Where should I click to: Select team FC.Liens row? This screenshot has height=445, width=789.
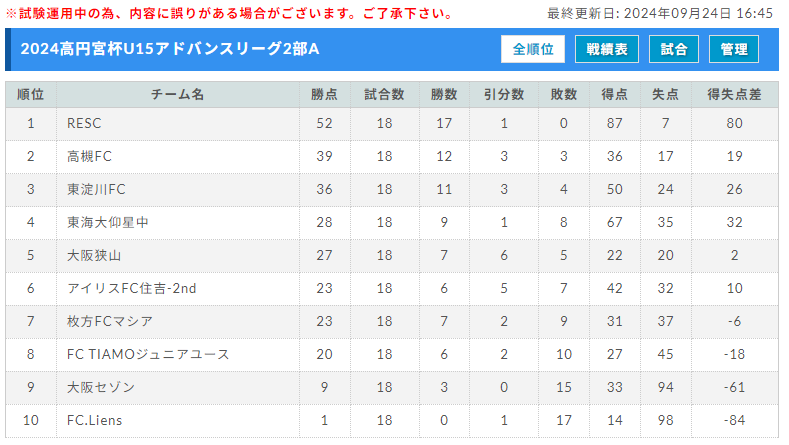pos(392,420)
